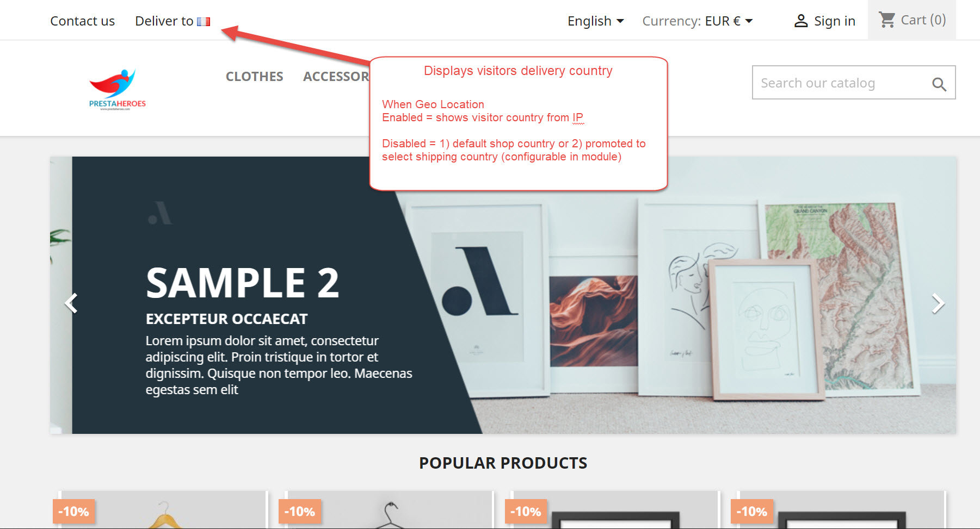
Task: Open the English language dropdown
Action: [596, 21]
